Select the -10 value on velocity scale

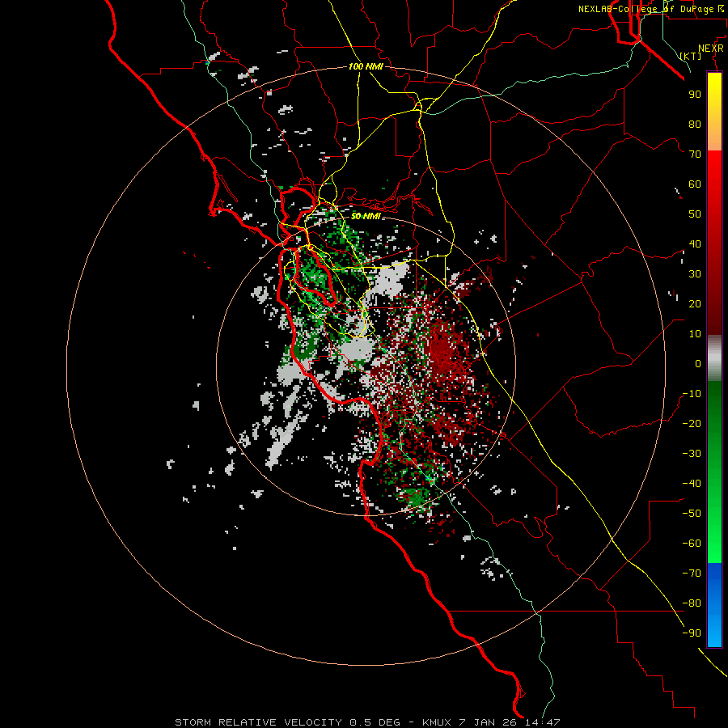(x=692, y=394)
